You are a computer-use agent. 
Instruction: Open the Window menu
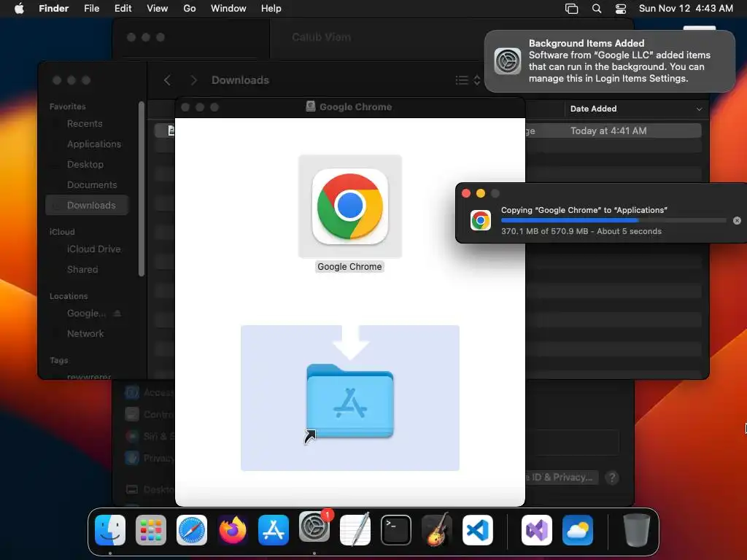click(228, 9)
